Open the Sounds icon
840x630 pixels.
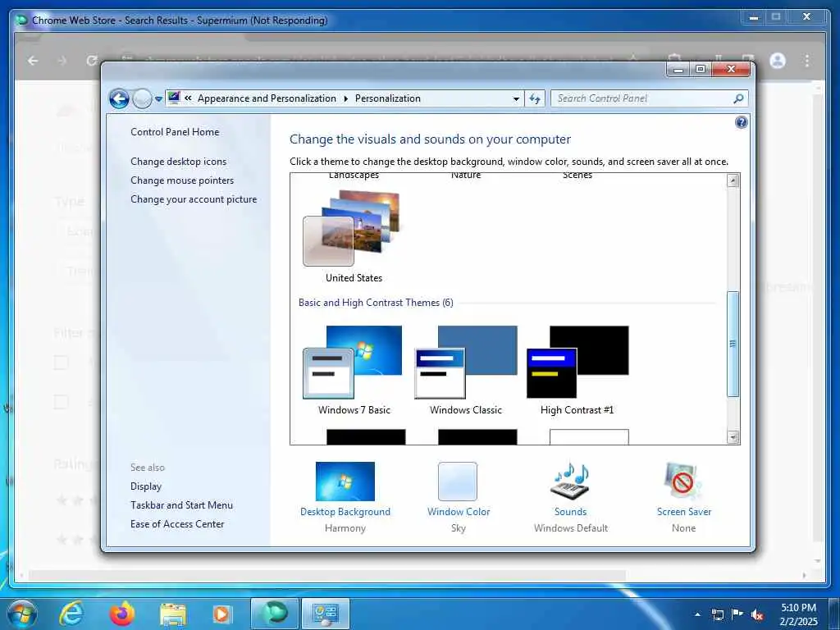(571, 482)
